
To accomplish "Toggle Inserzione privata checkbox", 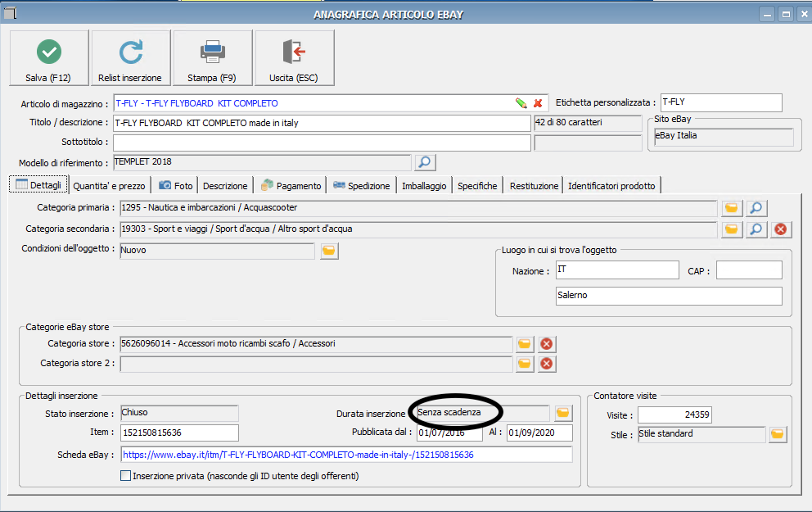I will tap(125, 476).
